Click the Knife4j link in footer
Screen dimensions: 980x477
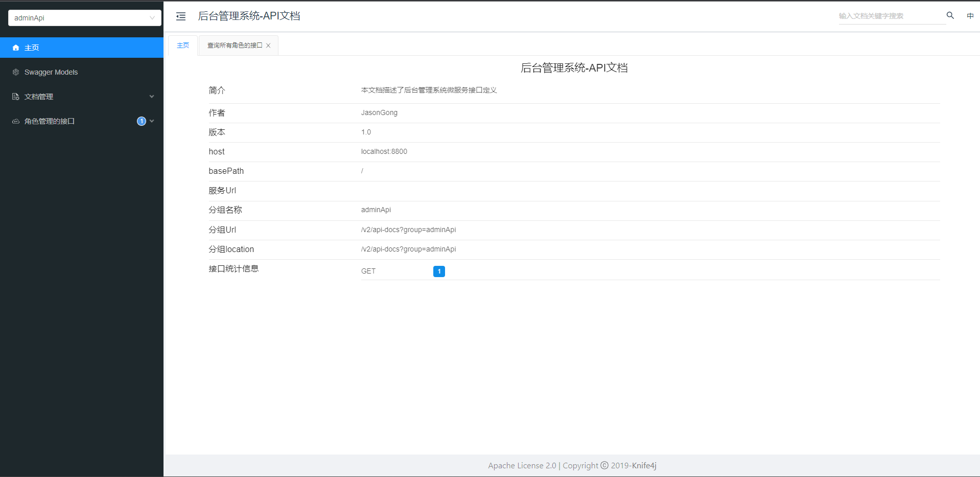644,465
